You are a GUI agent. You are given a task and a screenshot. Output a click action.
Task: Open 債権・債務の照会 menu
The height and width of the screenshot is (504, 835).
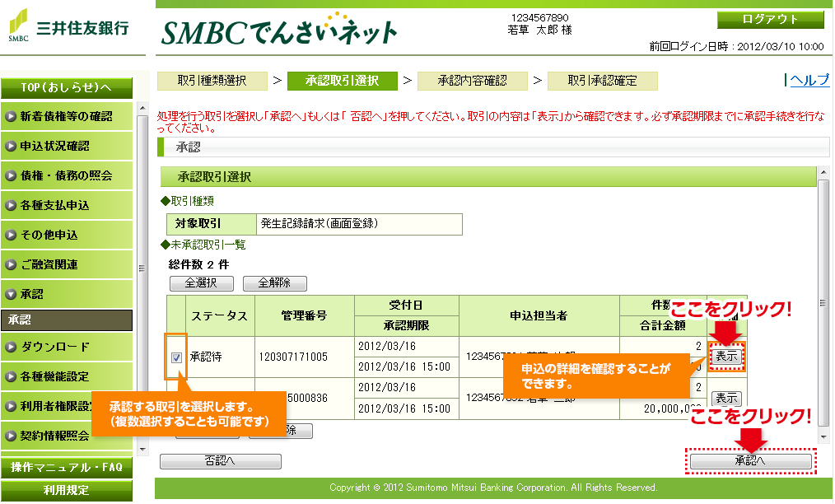coord(67,175)
